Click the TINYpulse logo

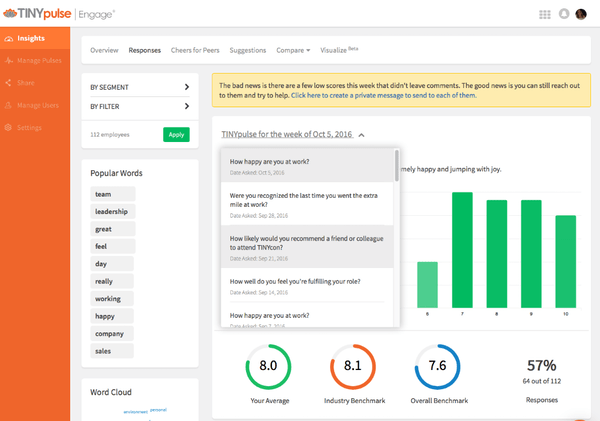pyautogui.click(x=37, y=14)
